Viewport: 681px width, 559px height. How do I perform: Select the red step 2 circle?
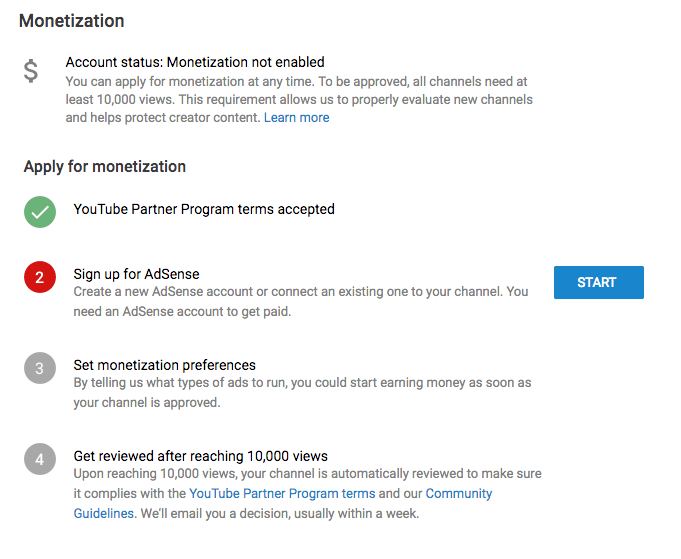tap(40, 277)
